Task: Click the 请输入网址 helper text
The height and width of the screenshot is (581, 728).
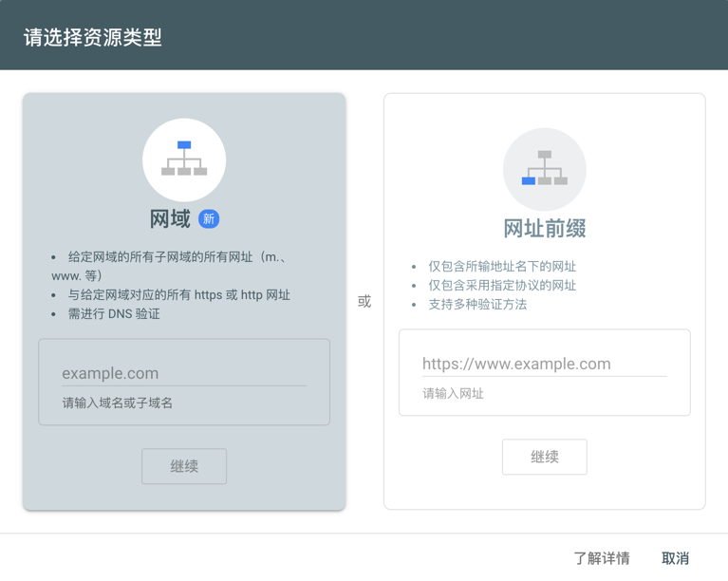Action: (x=453, y=394)
